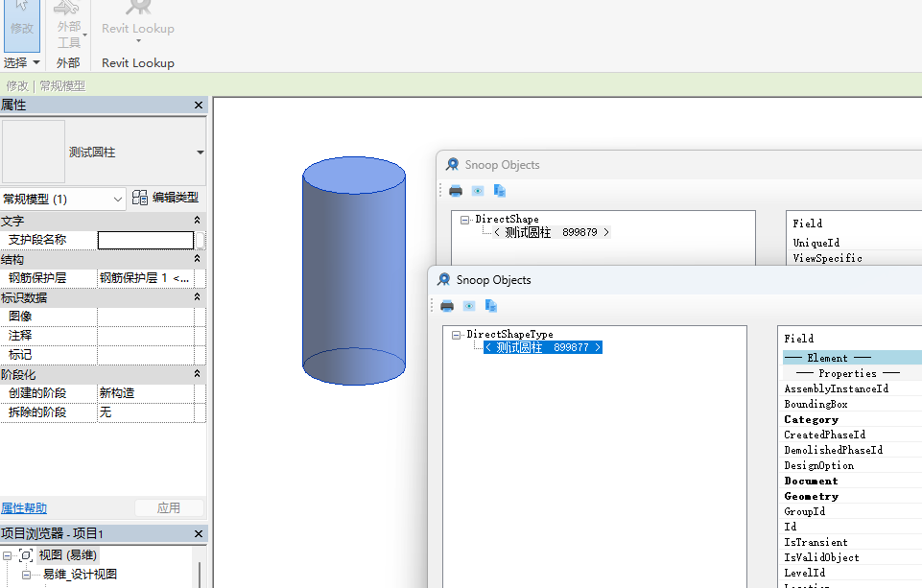Screen dimensions: 922x588
Task: Select the BoundingBox field
Action: click(x=816, y=404)
